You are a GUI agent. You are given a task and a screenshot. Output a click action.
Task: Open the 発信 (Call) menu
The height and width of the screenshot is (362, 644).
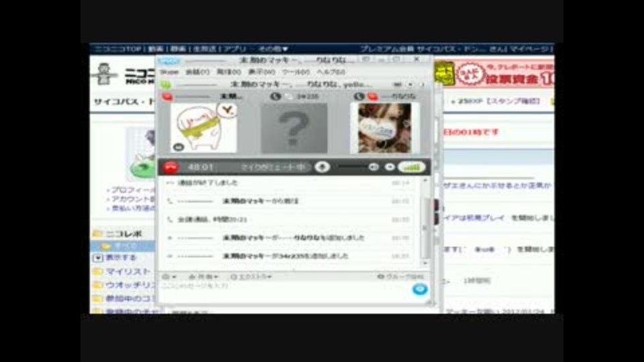pyautogui.click(x=229, y=72)
